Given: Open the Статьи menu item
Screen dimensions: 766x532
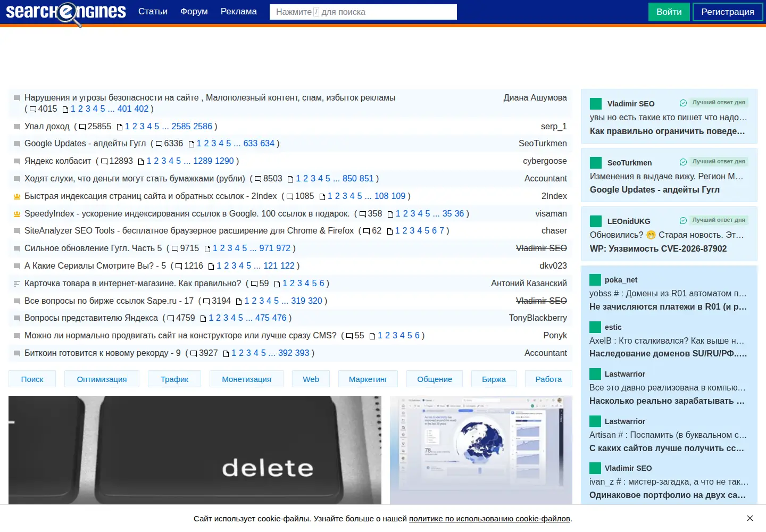Looking at the screenshot, I should coord(153,12).
